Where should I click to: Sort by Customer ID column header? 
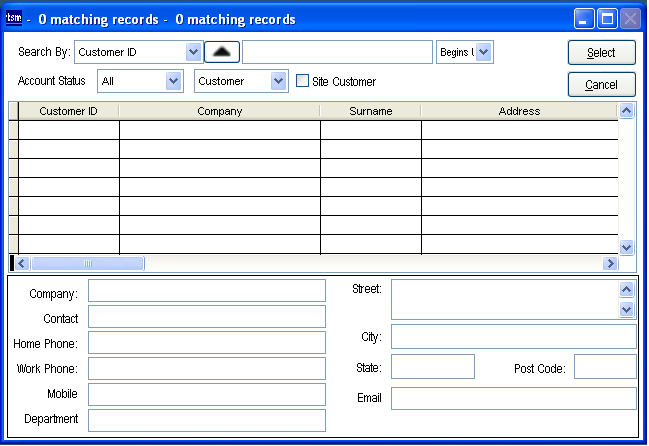(x=68, y=111)
